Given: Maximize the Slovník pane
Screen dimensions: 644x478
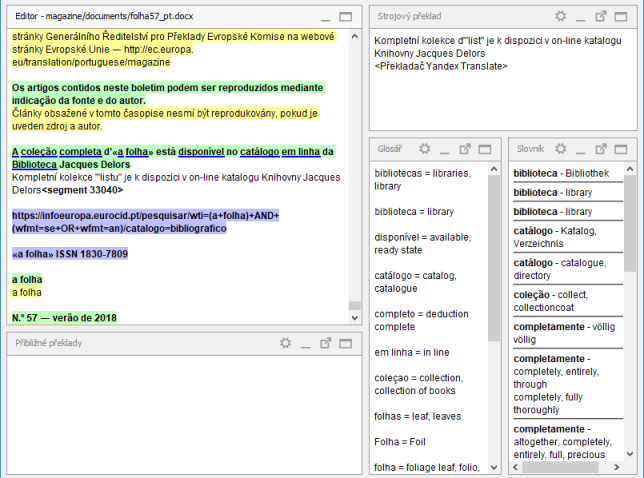Looking at the screenshot, I should pos(621,149).
